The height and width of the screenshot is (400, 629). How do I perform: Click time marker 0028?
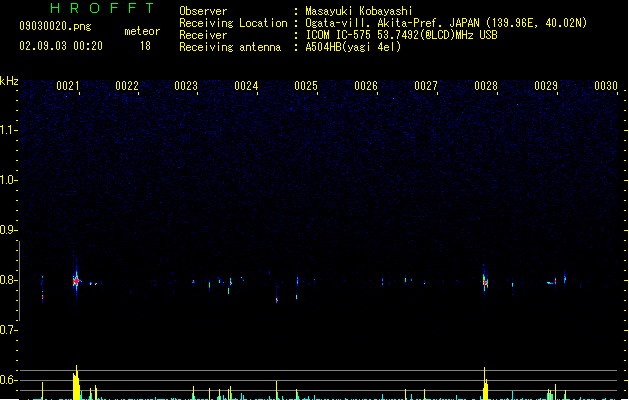pos(486,86)
